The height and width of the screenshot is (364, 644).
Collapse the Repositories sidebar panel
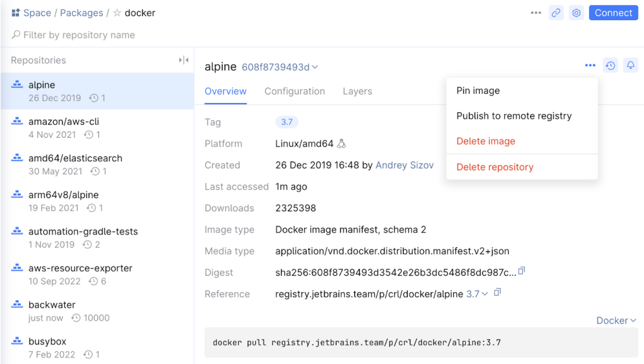coord(184,60)
